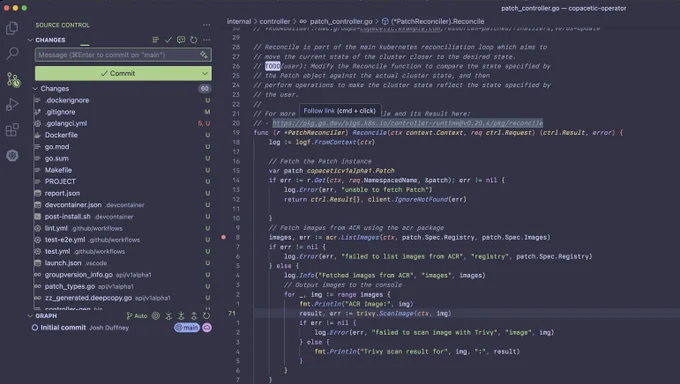Click the Auto branch selector in Graph header

(x=137, y=316)
